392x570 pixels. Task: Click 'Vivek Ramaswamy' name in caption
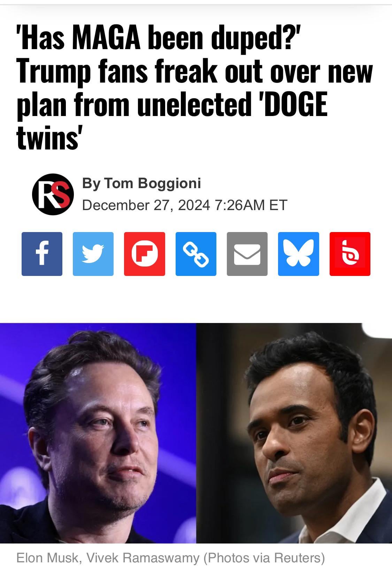[143, 558]
